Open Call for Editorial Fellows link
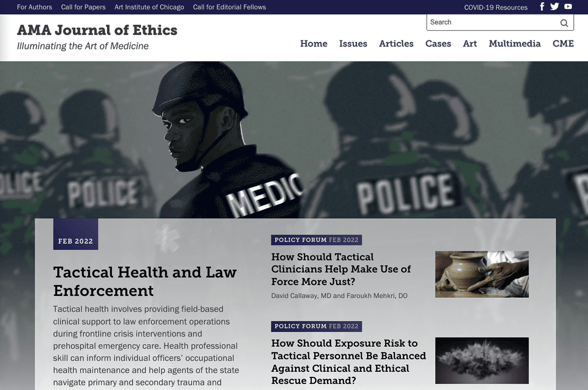 [230, 7]
